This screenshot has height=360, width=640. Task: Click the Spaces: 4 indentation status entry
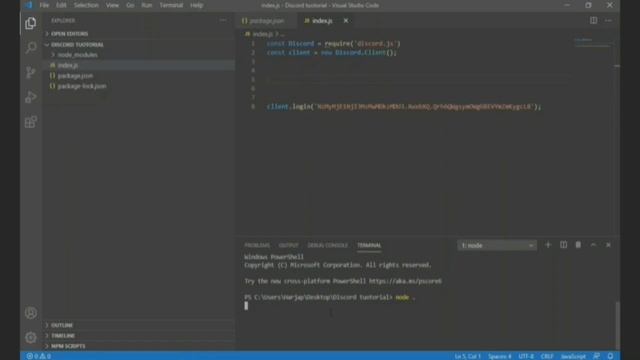(500, 356)
